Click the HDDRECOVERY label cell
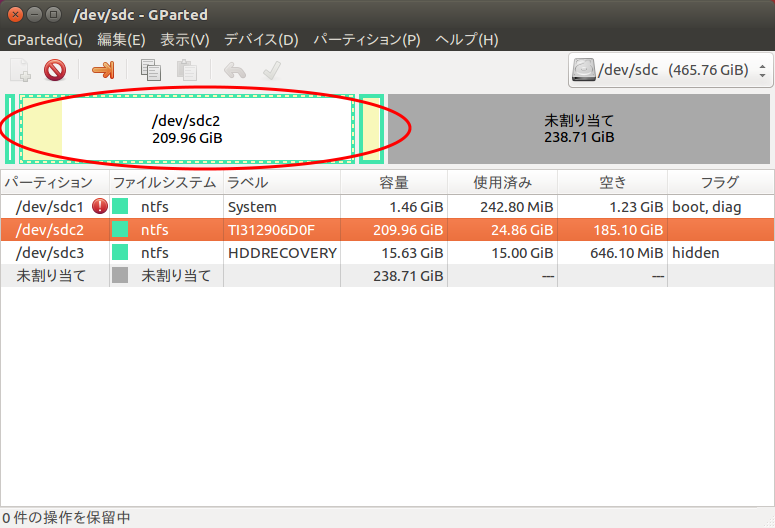The width and height of the screenshot is (775, 528). click(x=282, y=253)
